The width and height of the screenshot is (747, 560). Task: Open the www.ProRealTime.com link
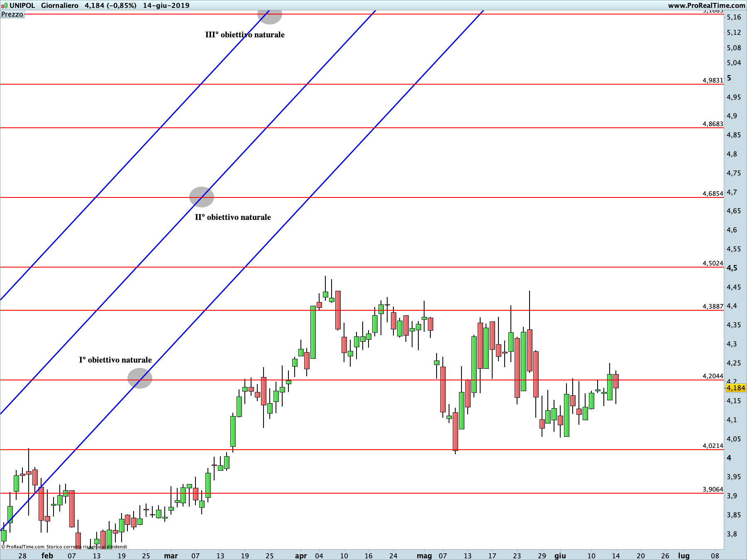pos(706,5)
